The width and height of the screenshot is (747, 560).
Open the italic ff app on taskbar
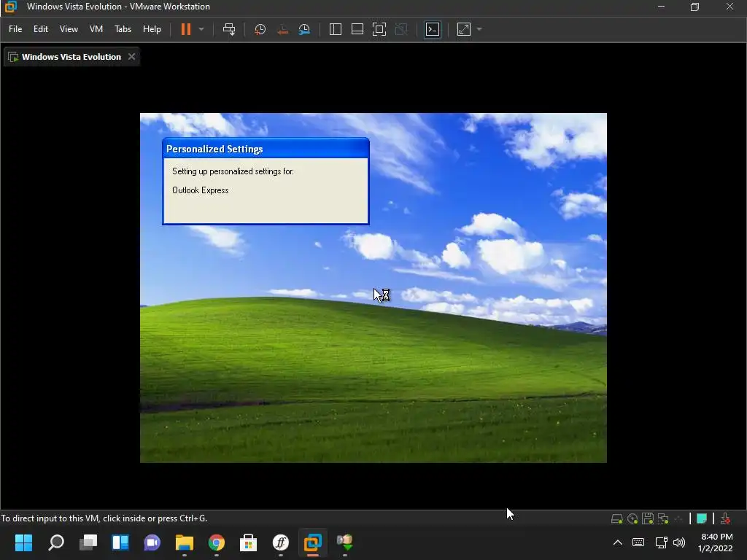(281, 542)
